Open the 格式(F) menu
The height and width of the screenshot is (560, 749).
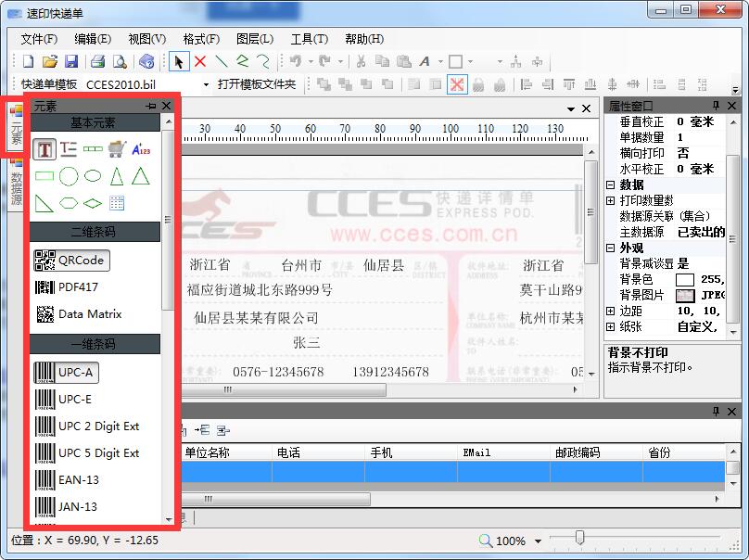pyautogui.click(x=201, y=39)
